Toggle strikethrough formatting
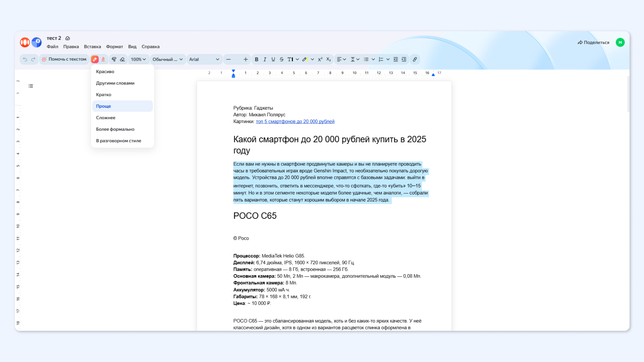The height and width of the screenshot is (362, 644). (282, 59)
